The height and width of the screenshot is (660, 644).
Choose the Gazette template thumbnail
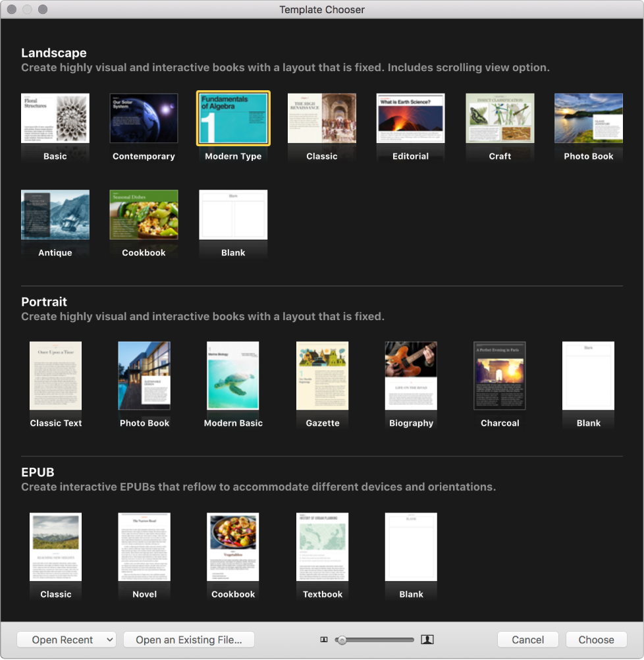pyautogui.click(x=323, y=375)
